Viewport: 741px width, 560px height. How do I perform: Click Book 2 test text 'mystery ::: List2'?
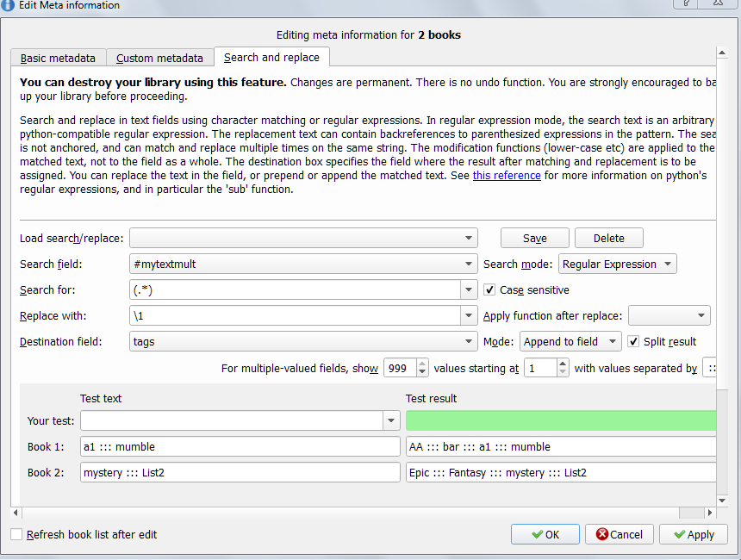[x=240, y=473]
